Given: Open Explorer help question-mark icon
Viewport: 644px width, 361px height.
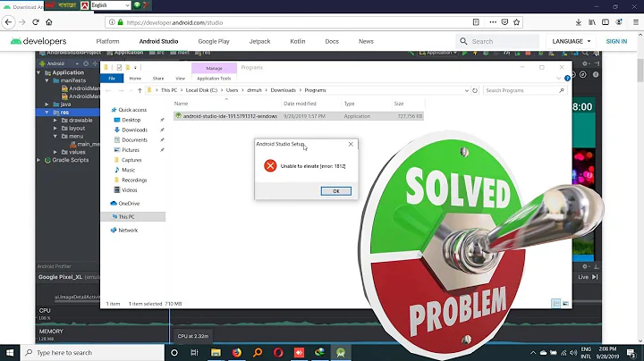Looking at the screenshot, I should pyautogui.click(x=567, y=78).
